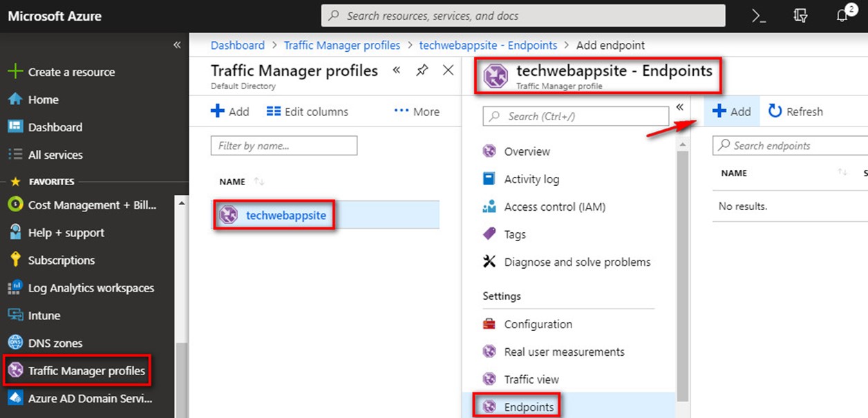Screen dimensions: 868x418
Task: Click the Subscriptions key icon
Action: 15,260
